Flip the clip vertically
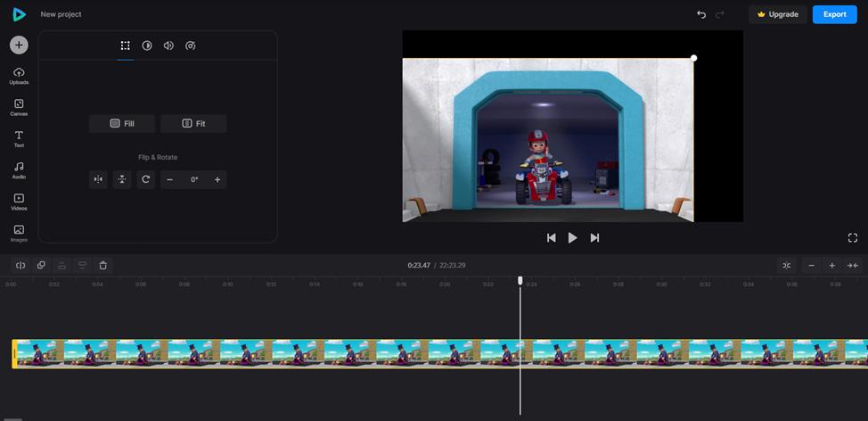The width and height of the screenshot is (868, 421). pos(122,179)
